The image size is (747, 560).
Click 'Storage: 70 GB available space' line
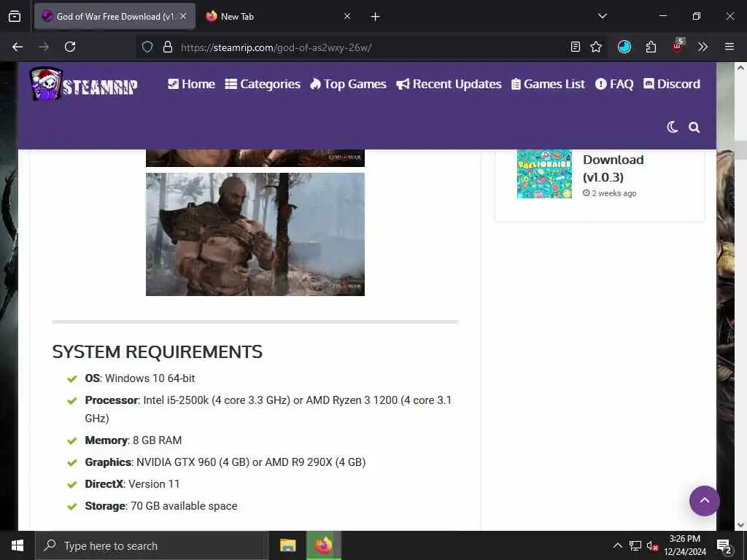(x=161, y=506)
